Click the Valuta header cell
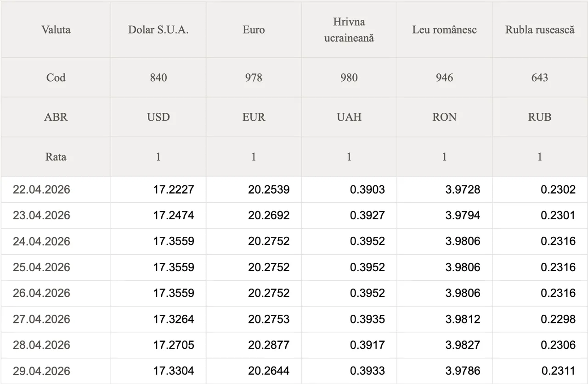This screenshot has height=384, width=588. [56, 30]
